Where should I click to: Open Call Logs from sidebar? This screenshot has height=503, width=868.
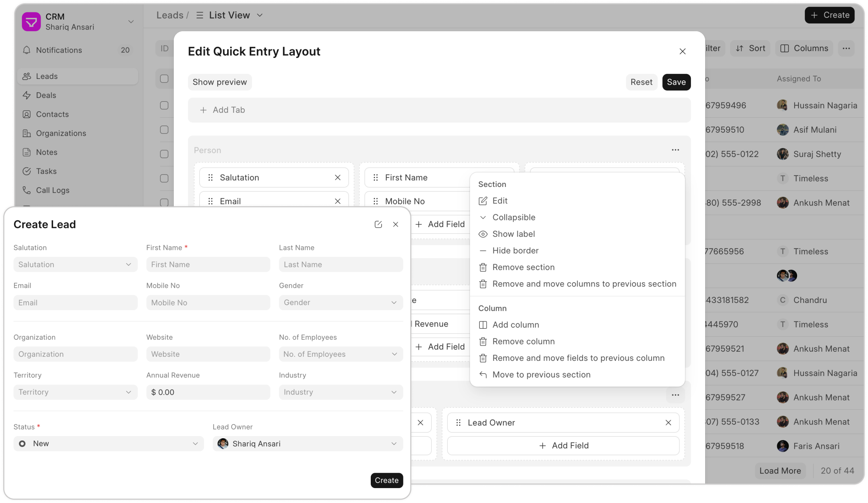[52, 190]
